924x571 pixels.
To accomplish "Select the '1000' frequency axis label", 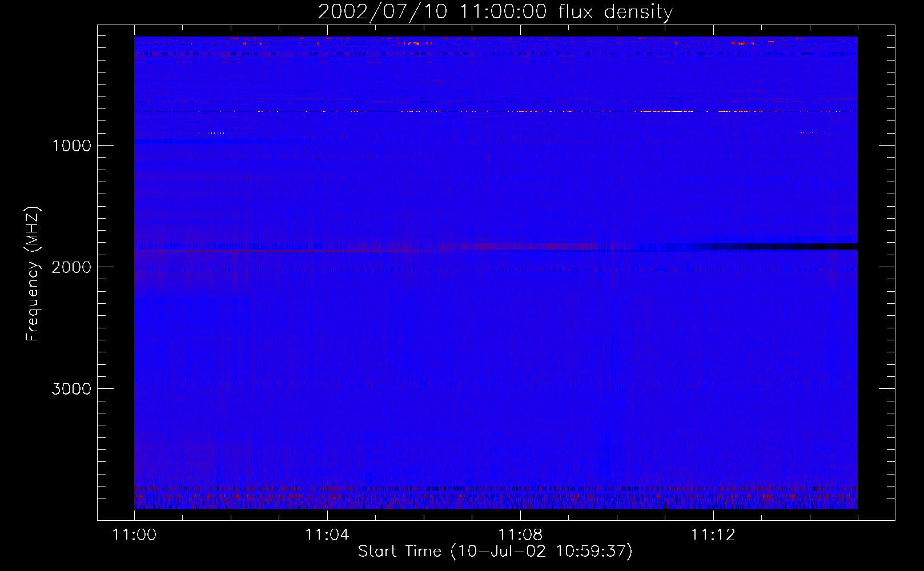I will click(71, 146).
